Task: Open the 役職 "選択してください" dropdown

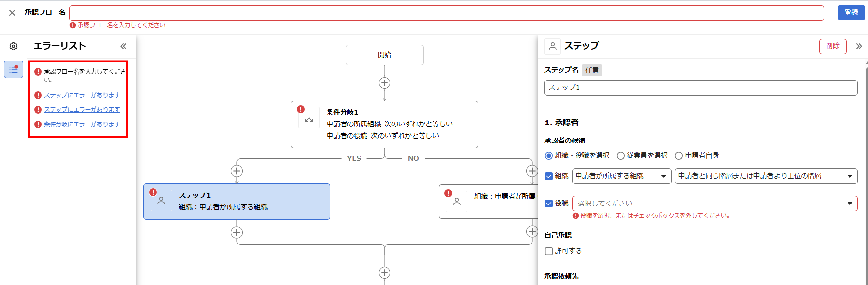Action: 714,204
